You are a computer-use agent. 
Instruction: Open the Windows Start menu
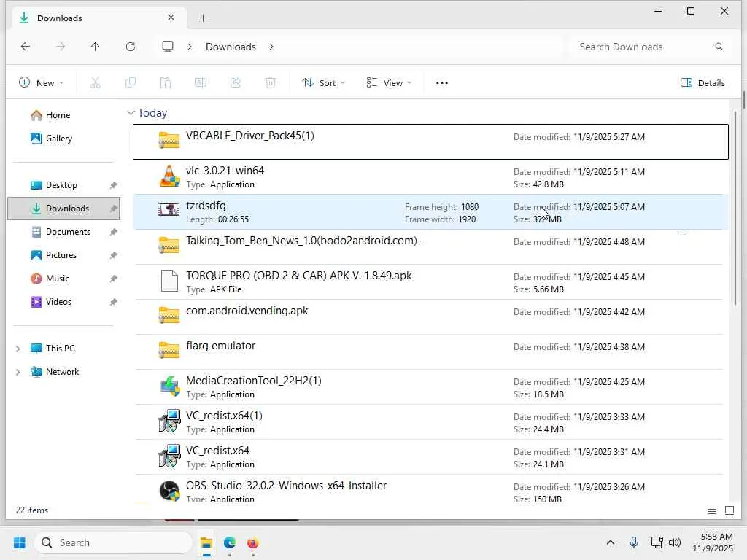pos(20,542)
